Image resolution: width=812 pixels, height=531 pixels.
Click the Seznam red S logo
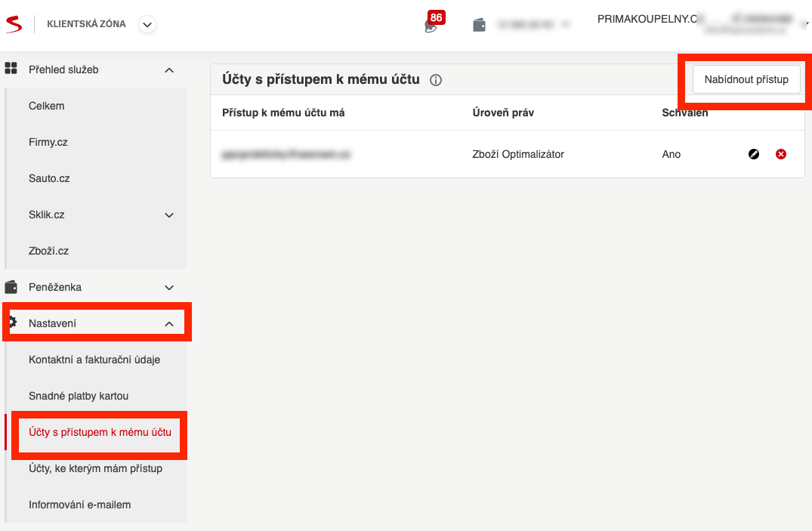[14, 24]
